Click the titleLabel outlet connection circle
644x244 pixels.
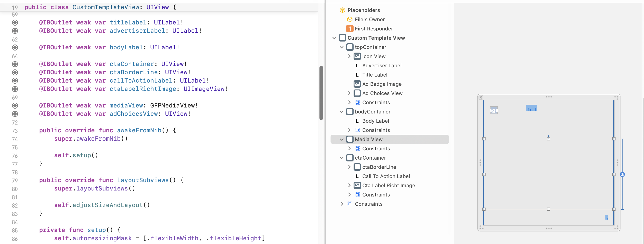tap(15, 23)
